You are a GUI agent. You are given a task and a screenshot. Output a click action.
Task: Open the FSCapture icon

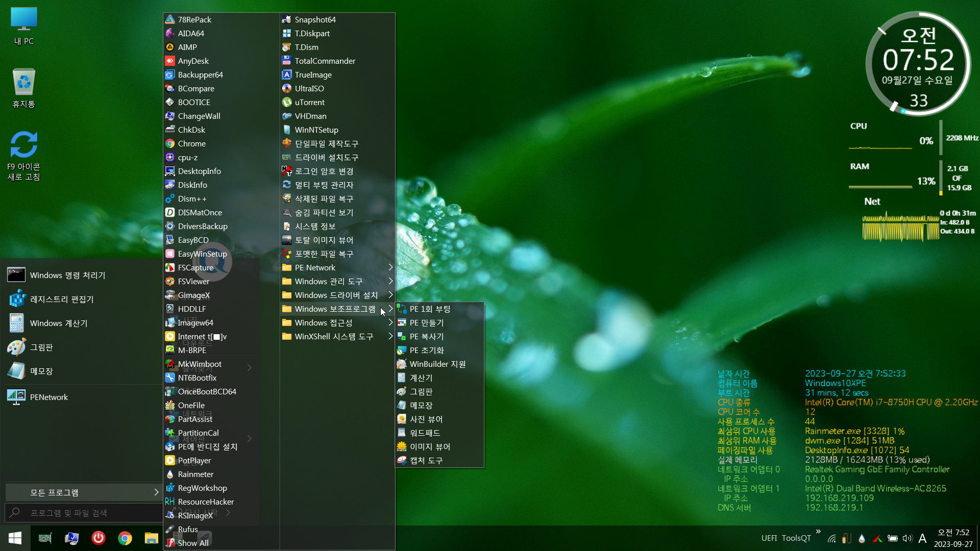click(170, 267)
